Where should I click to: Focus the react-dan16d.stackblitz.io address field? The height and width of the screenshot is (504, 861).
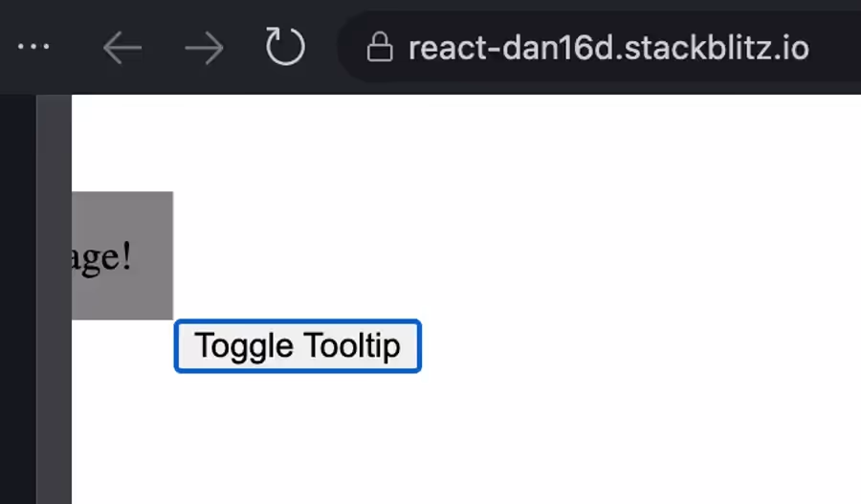point(599,47)
